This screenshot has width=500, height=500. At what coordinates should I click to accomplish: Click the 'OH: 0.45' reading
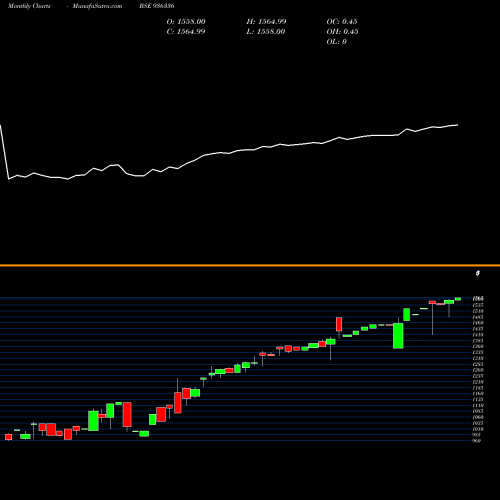tap(342, 32)
